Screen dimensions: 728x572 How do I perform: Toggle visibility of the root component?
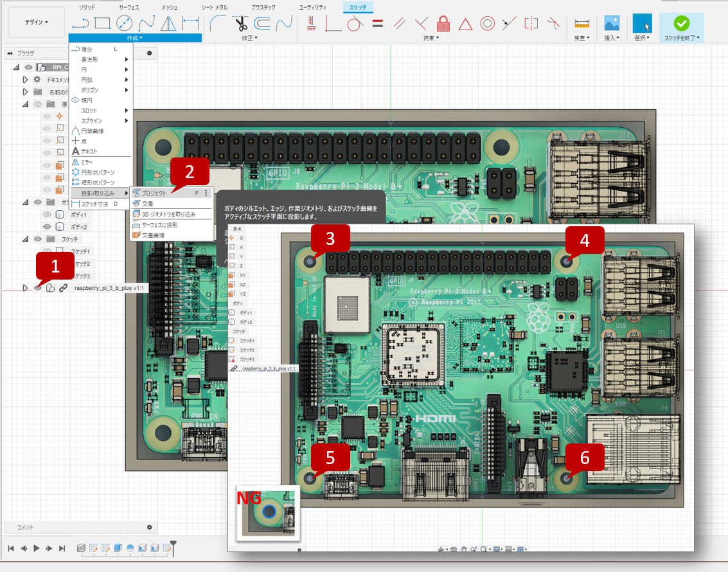click(x=28, y=67)
